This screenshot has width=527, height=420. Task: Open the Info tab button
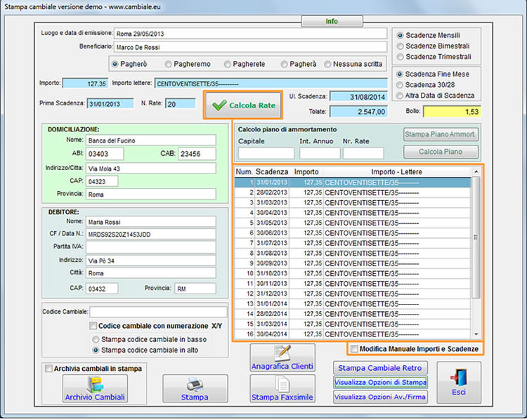pyautogui.click(x=332, y=21)
